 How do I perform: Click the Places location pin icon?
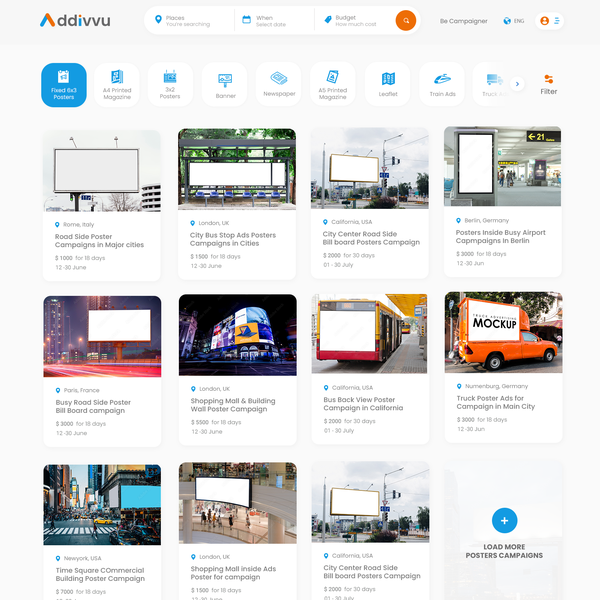click(158, 19)
